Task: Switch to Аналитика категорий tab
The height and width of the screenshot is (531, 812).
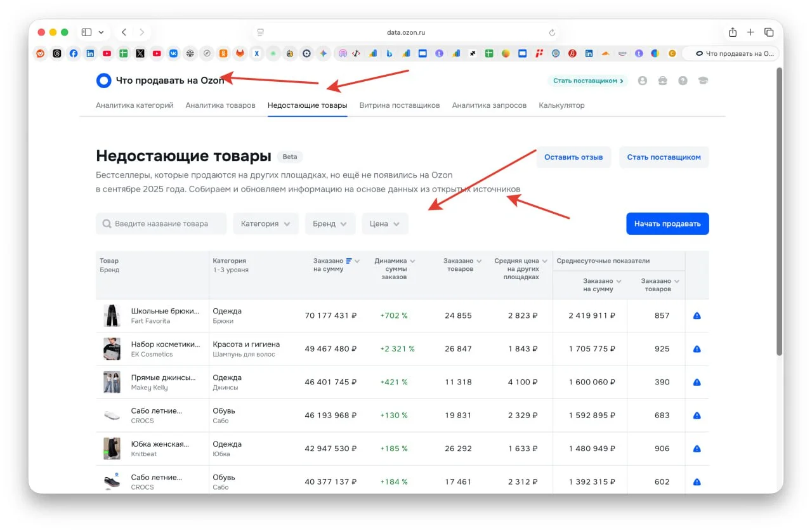Action: 134,105
